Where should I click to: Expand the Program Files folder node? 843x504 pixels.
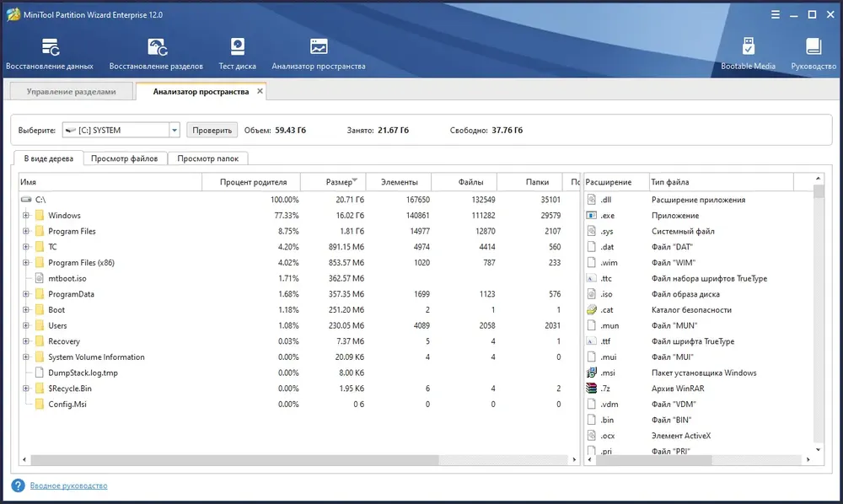(25, 231)
